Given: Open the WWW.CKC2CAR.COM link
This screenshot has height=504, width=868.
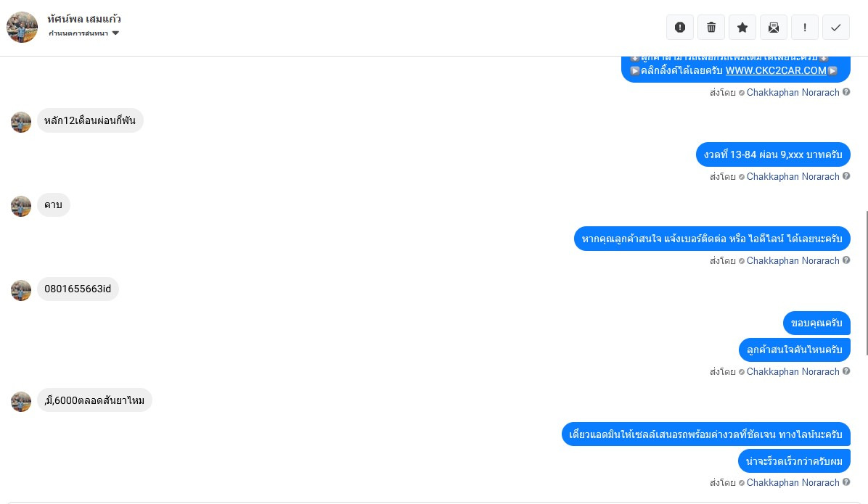Looking at the screenshot, I should click(776, 71).
